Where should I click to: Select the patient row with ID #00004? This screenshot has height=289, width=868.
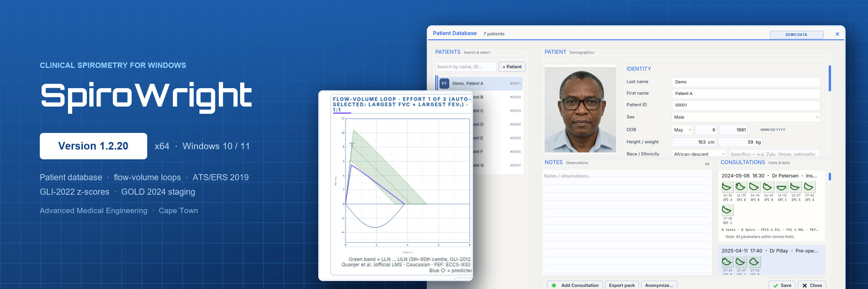(x=498, y=125)
